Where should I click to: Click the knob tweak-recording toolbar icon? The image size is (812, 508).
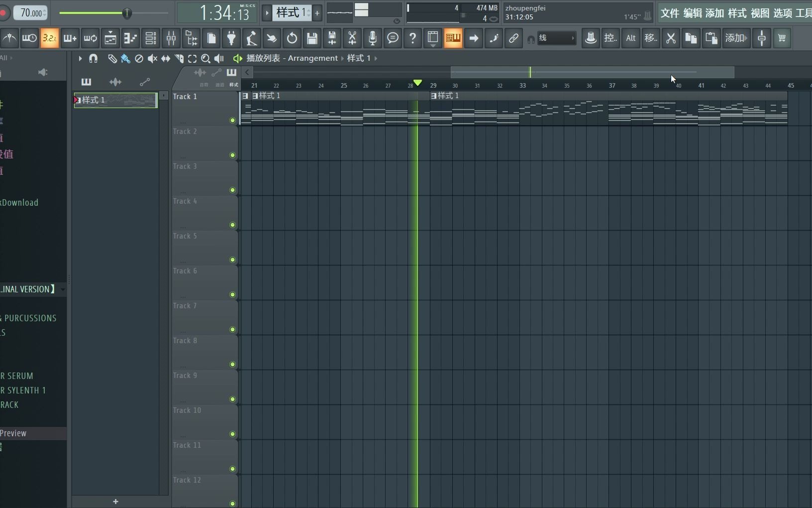coord(591,38)
